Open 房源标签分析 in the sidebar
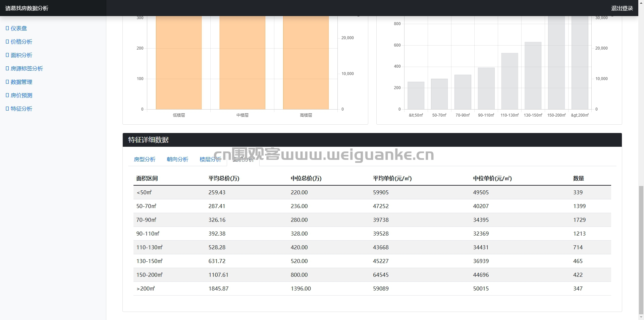 [24, 69]
